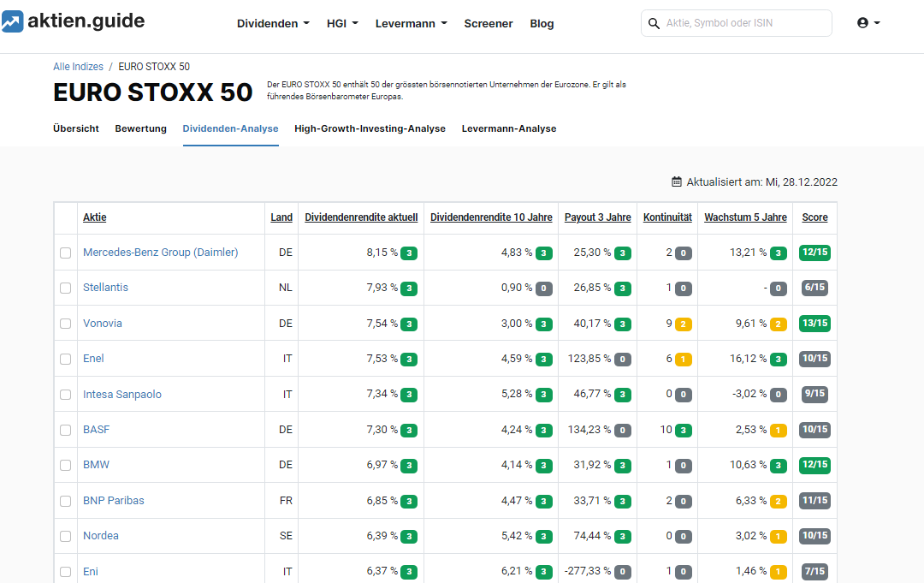
Task: Tick the BNP Paribas row checkbox
Action: click(65, 501)
